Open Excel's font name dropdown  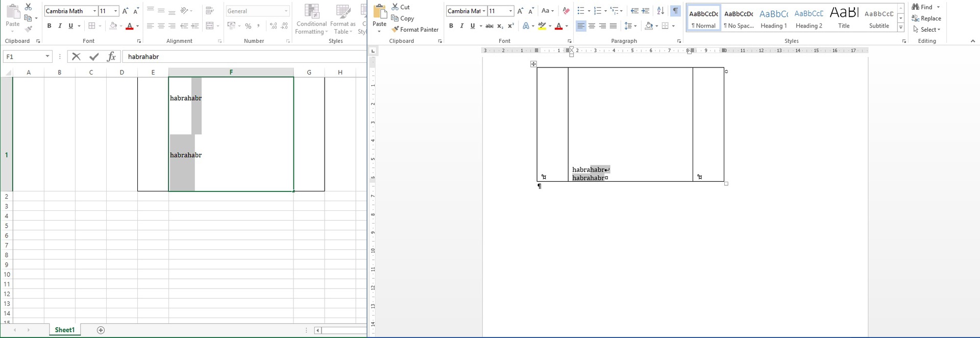[x=94, y=11]
